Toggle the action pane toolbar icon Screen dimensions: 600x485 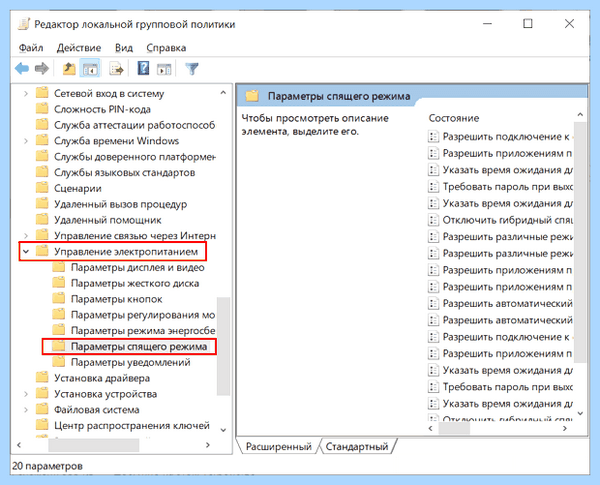[164, 69]
